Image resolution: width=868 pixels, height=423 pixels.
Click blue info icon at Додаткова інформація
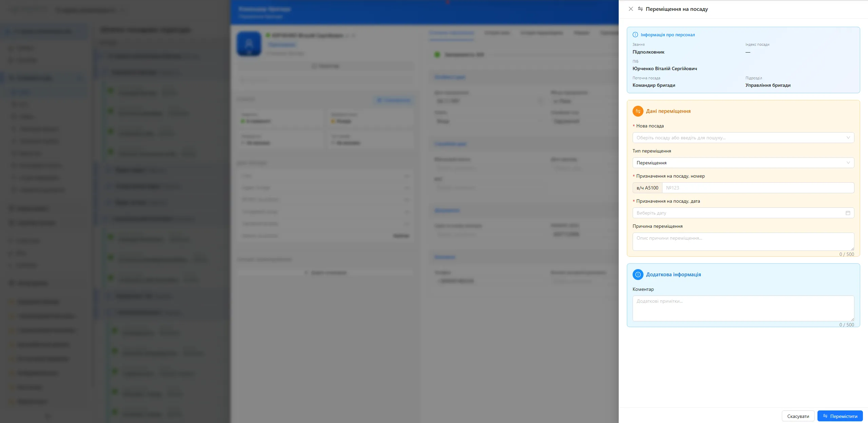[638, 275]
